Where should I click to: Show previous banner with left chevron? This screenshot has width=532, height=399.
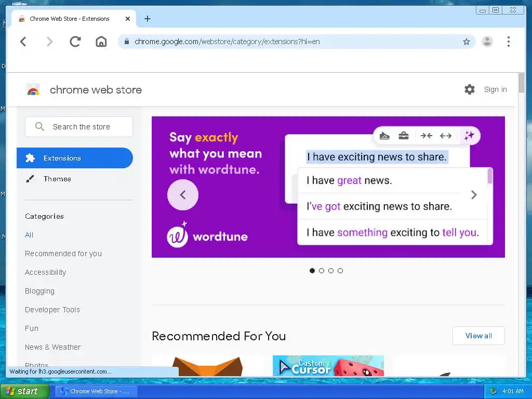pos(183,195)
